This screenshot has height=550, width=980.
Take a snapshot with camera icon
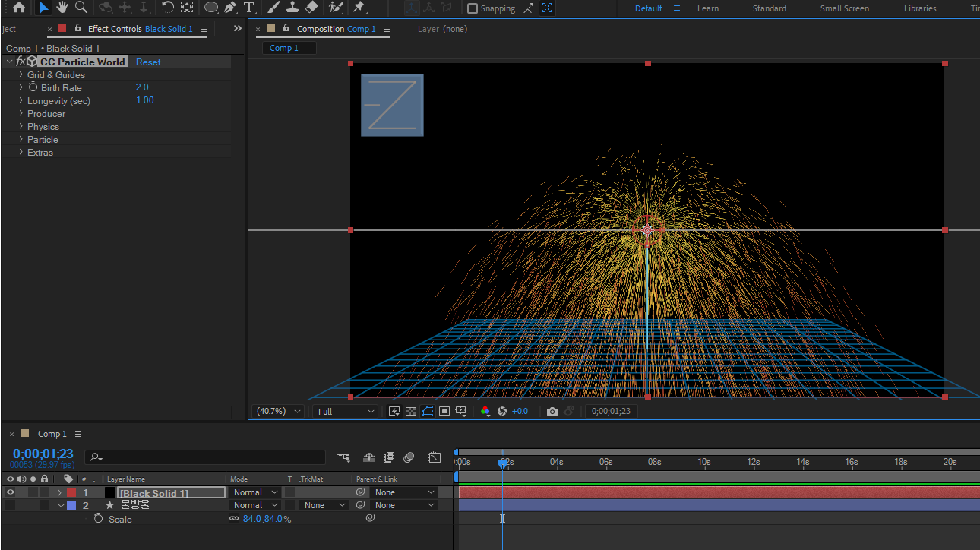(552, 411)
